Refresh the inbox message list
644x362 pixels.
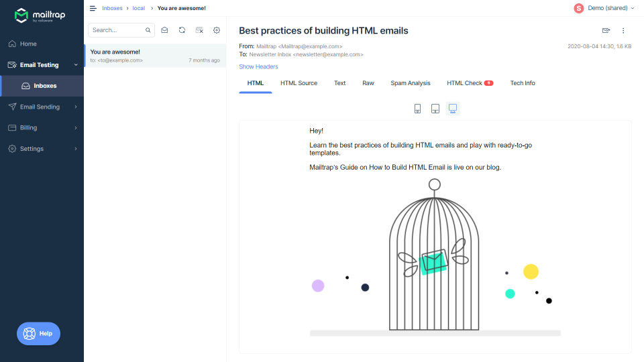click(x=182, y=30)
